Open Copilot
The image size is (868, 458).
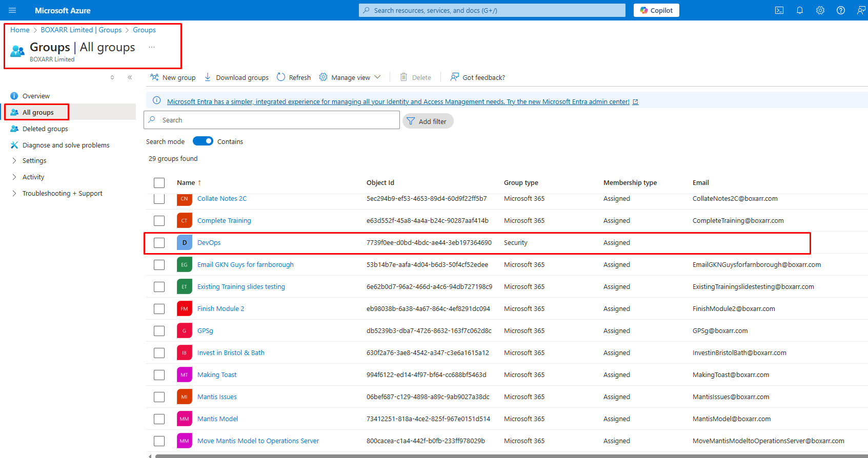[656, 10]
